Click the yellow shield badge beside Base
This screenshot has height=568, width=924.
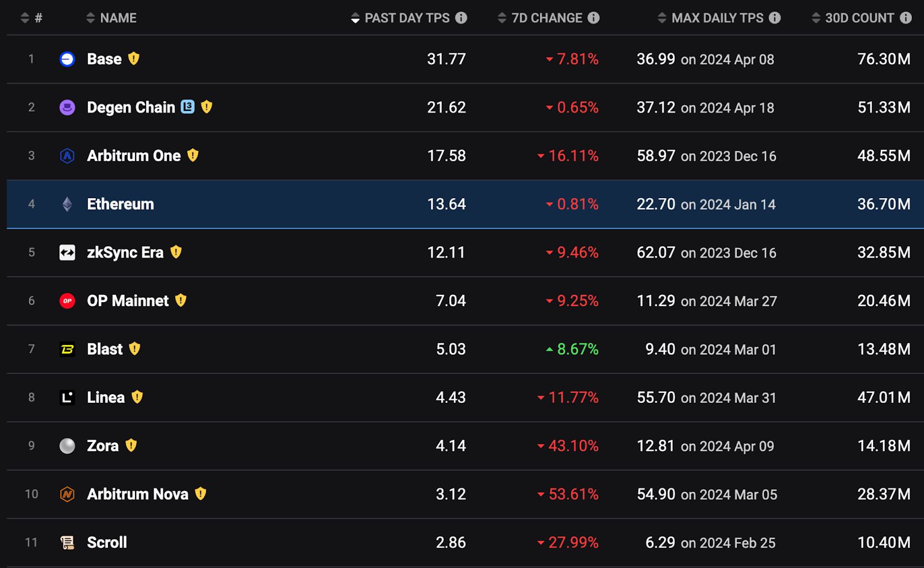pos(133,58)
